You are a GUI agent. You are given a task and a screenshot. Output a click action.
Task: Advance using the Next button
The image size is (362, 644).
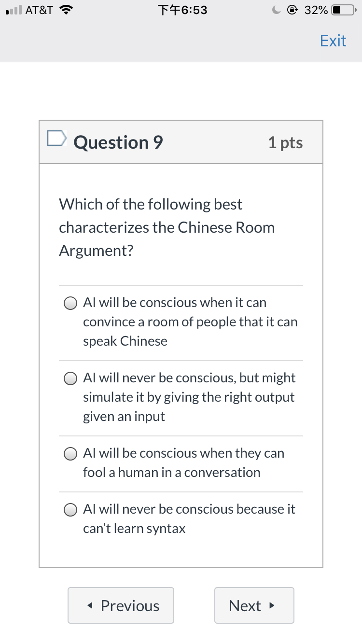pyautogui.click(x=254, y=605)
